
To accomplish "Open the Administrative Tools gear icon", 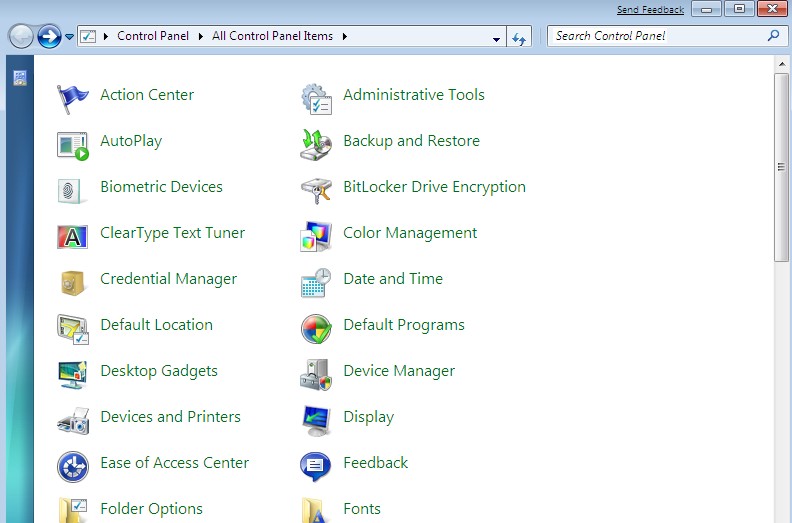I will pos(316,99).
